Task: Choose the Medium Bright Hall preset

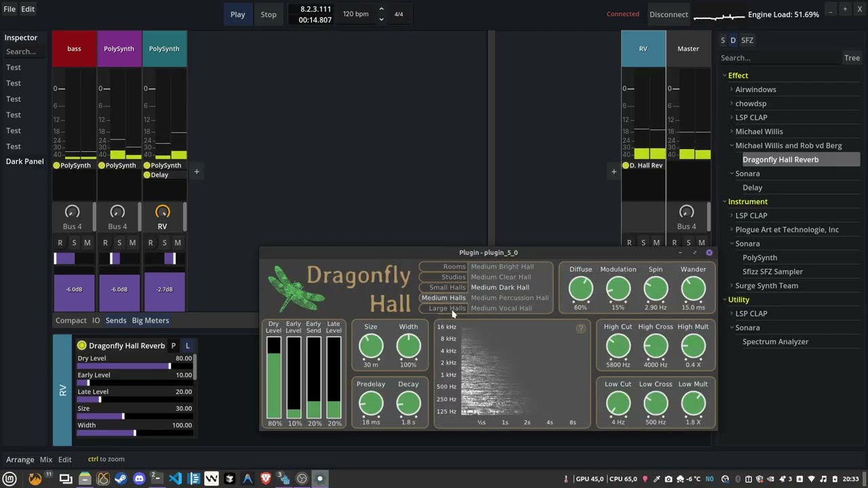Action: [502, 267]
